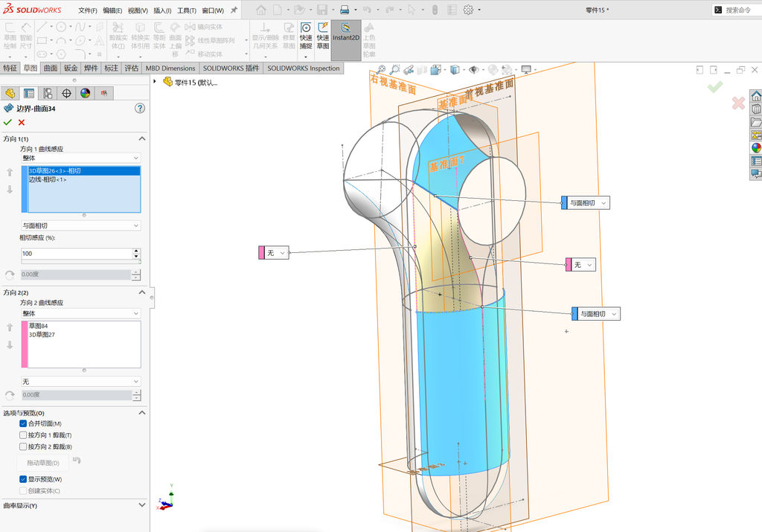Open the FeatureManager design tree tab
The width and height of the screenshot is (762, 532).
[10, 93]
